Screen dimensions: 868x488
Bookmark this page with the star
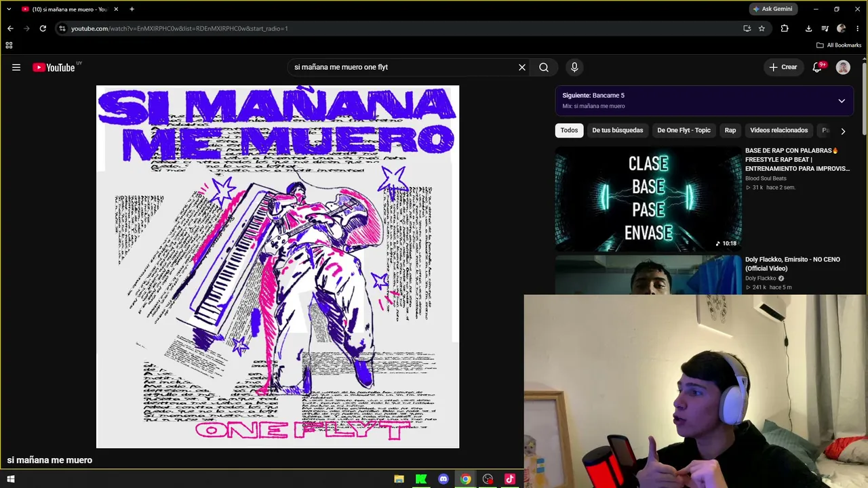click(x=762, y=28)
